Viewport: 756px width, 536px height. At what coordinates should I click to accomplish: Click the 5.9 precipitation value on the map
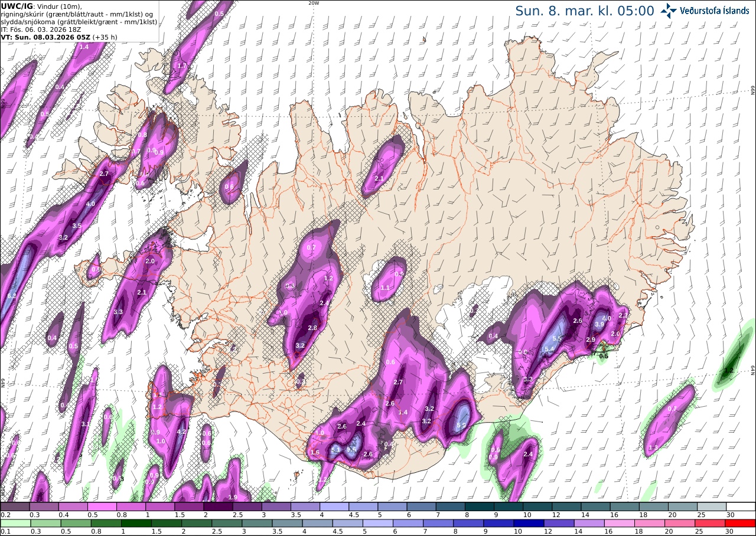click(x=462, y=425)
